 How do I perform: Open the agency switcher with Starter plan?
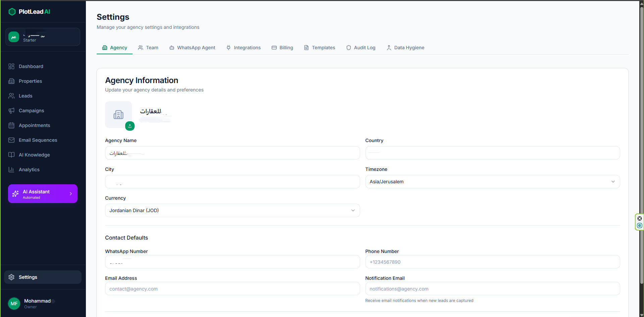pos(43,37)
